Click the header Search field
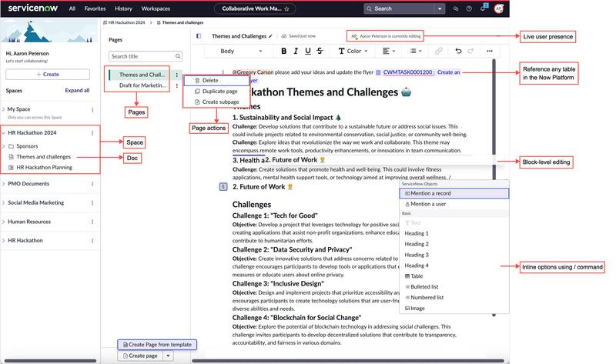Screen dimensions: 616x364 [400, 8]
